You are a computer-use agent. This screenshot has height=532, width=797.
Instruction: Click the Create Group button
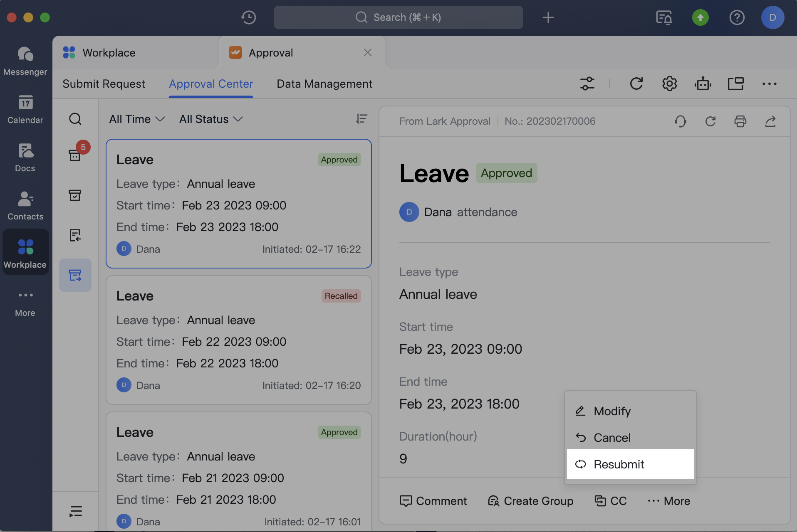(530, 501)
